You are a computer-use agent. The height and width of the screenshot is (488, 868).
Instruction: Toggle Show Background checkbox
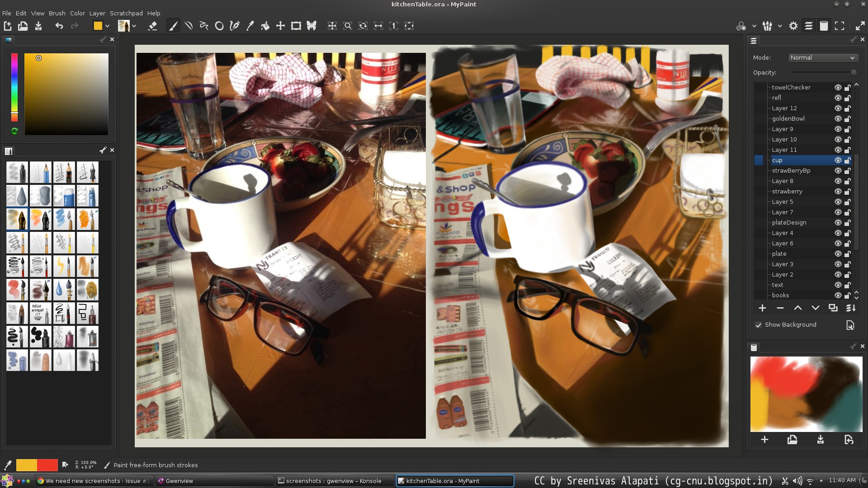click(x=757, y=325)
